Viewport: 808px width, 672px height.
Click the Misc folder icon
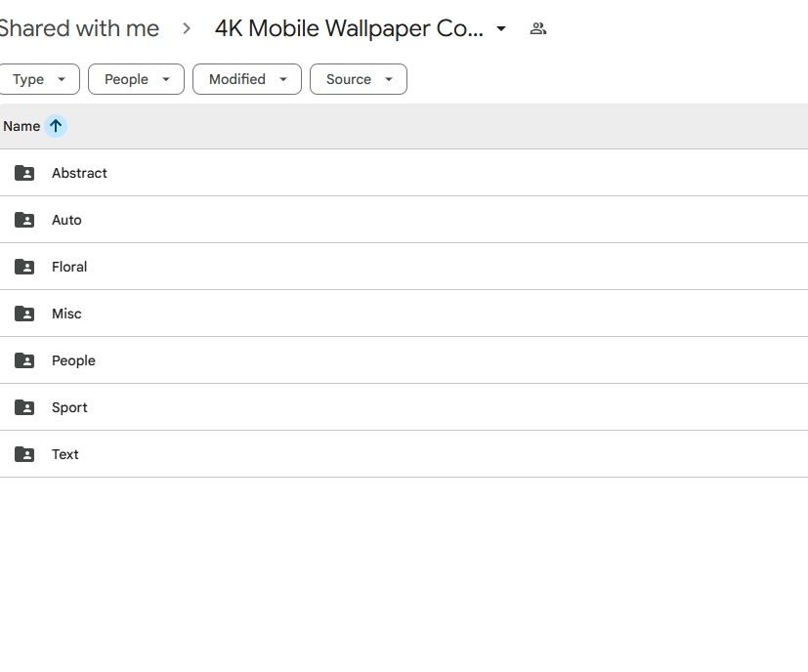(23, 314)
